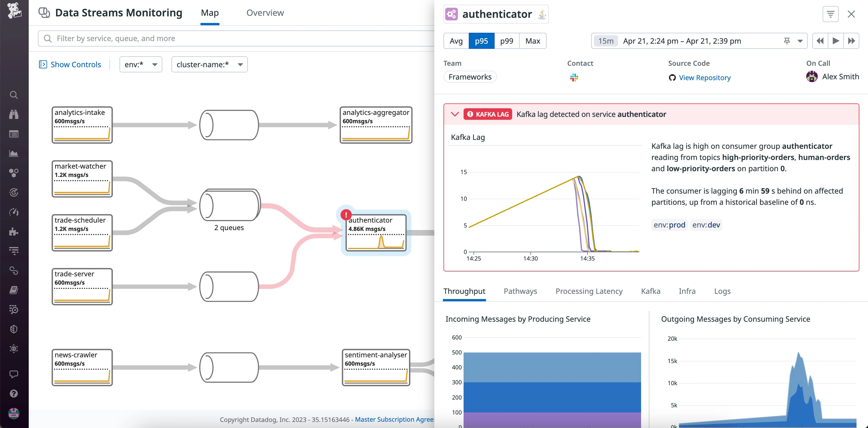Click the 15m time span selector

(x=606, y=41)
